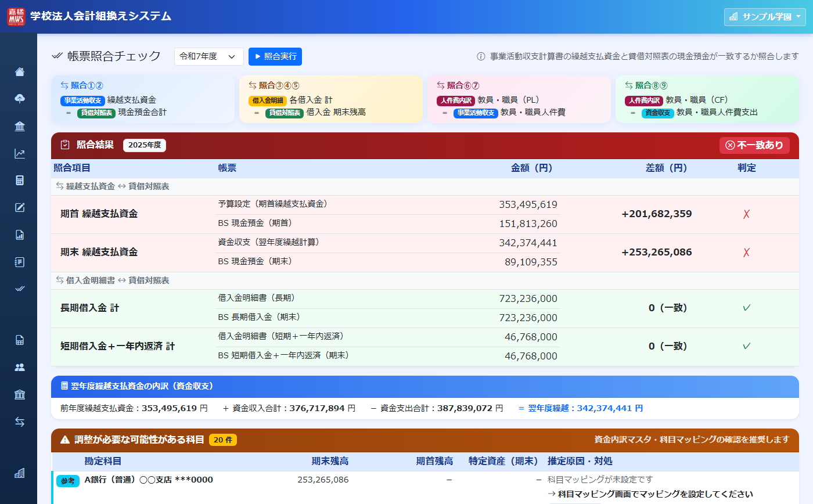The height and width of the screenshot is (504, 813).
Task: Click the 推定原因・対処 column header
Action: (580, 462)
